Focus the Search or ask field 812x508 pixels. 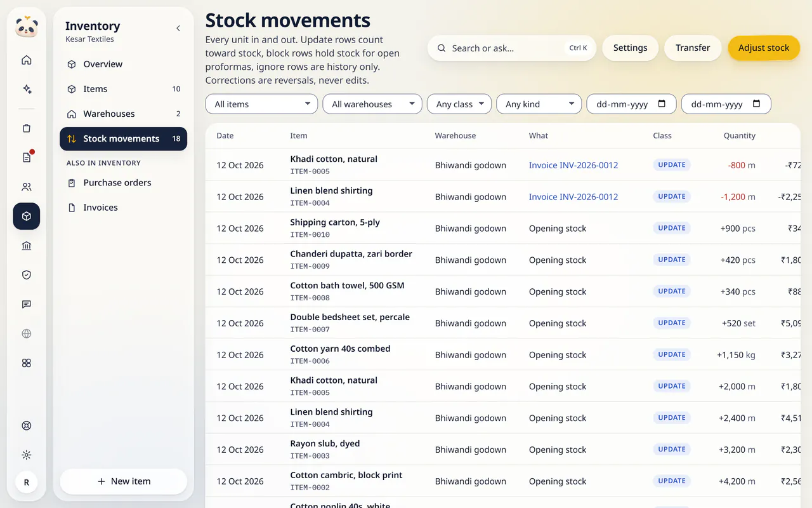(x=512, y=48)
